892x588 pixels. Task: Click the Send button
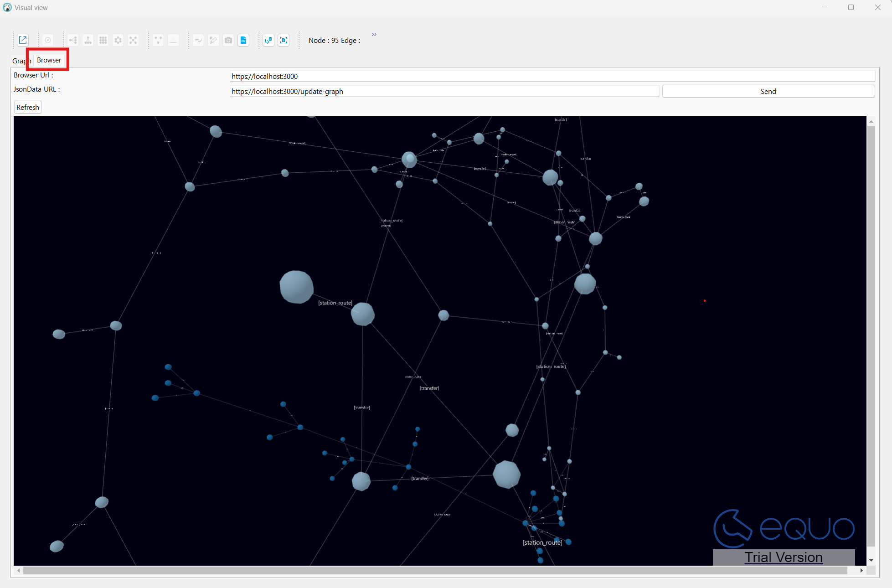click(x=768, y=91)
